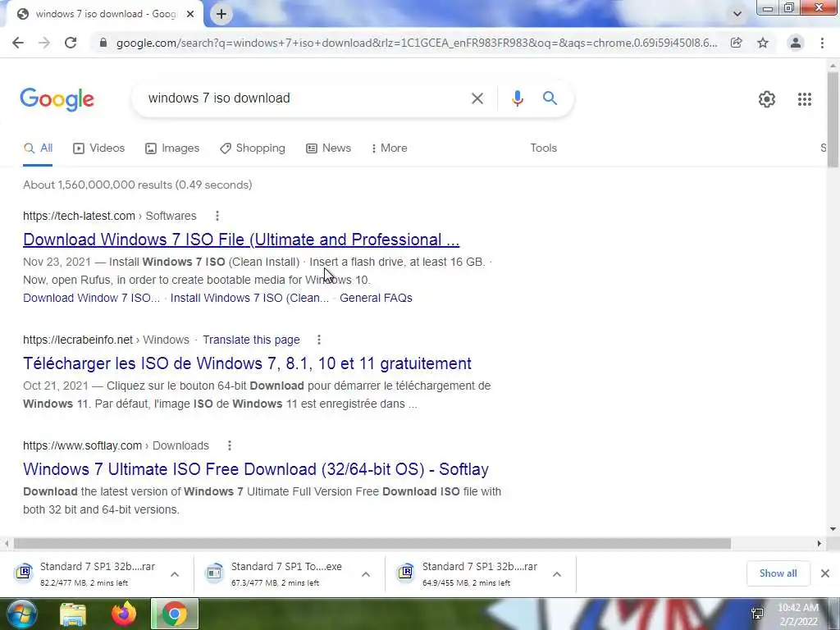Image resolution: width=840 pixels, height=630 pixels.
Task: Click the forward navigation arrow
Action: (x=44, y=43)
